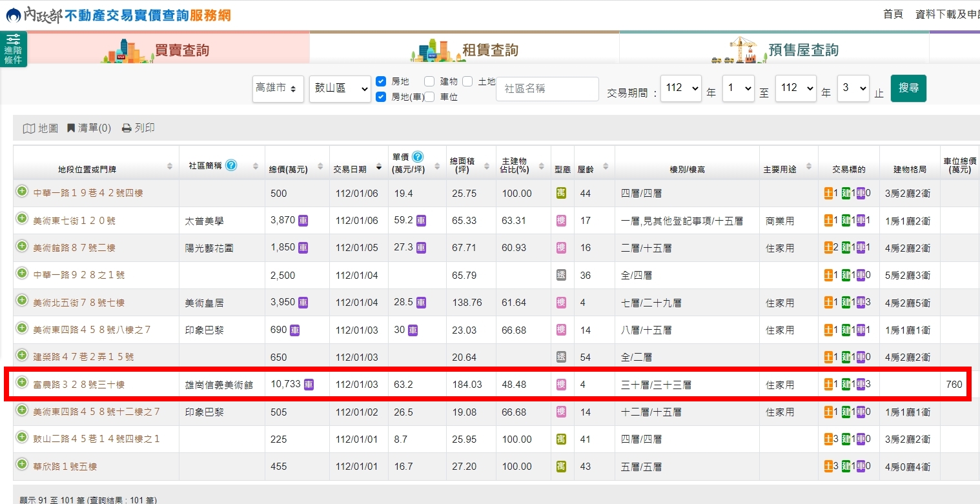Uncheck the 房地(車) checkbox

(381, 97)
